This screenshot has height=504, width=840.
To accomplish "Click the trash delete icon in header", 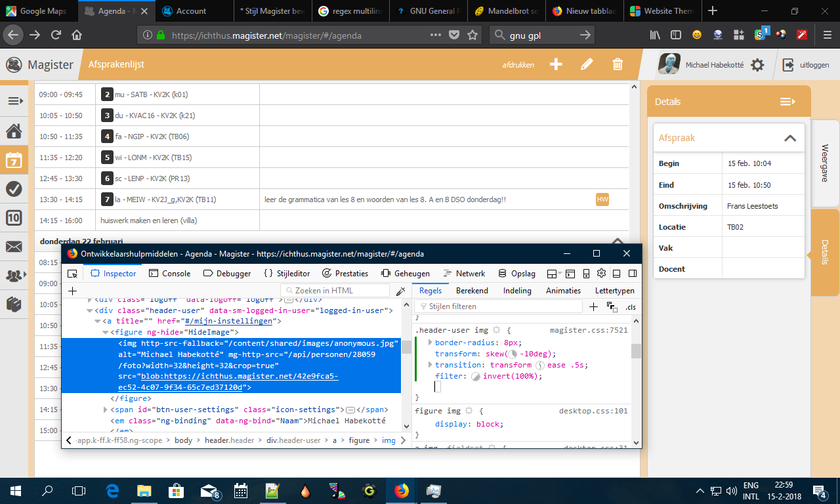I will (x=618, y=64).
